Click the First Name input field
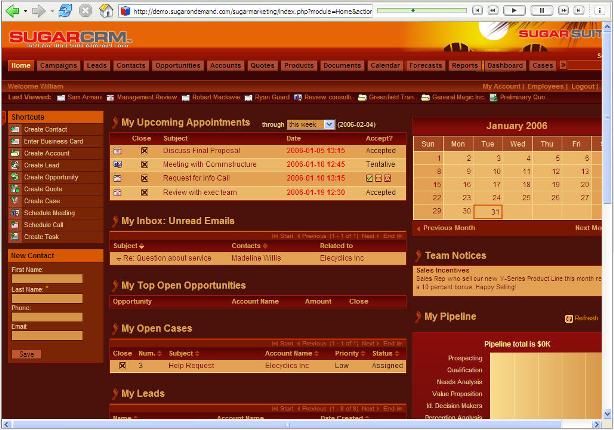 (46, 280)
